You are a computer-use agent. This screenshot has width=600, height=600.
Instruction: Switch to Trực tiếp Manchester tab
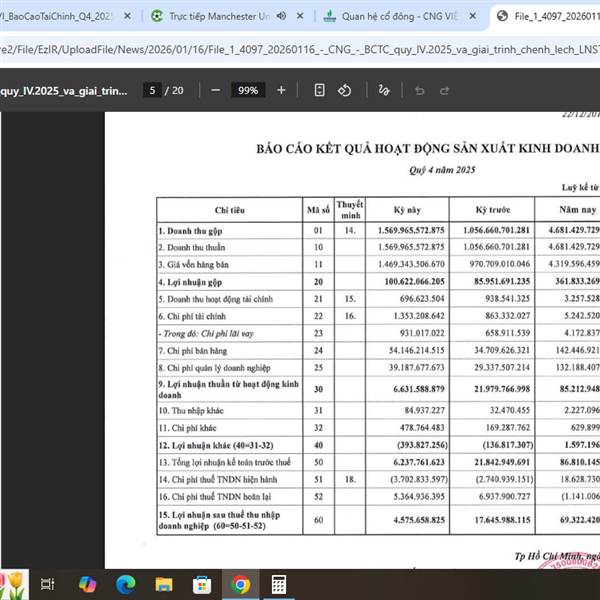(220, 16)
